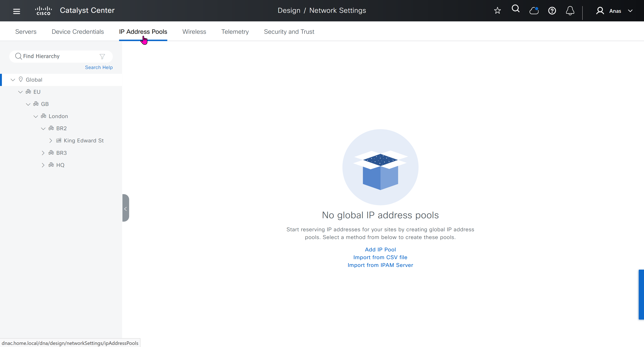Click the hierarchy filter funnel icon
Viewport: 644px width, 347px height.
point(102,56)
